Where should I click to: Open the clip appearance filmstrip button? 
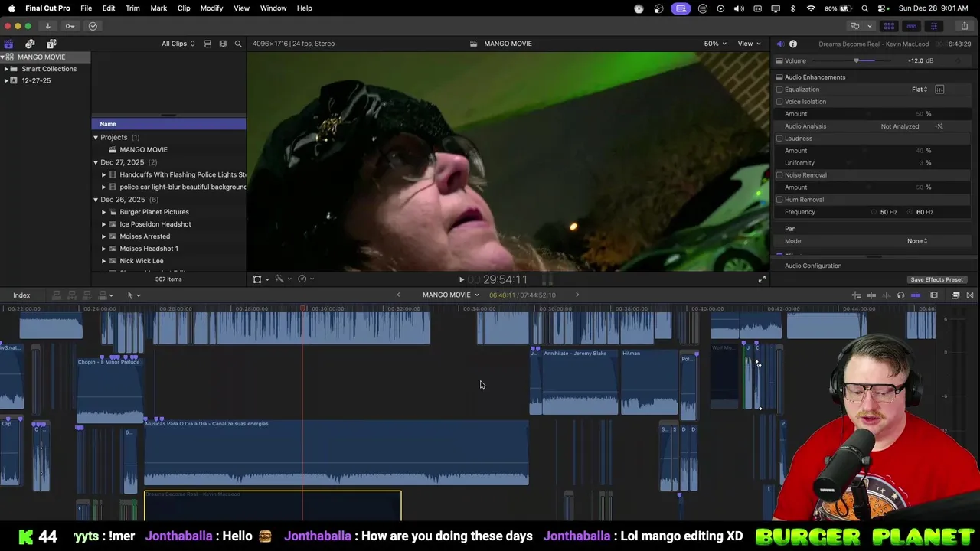[x=934, y=295]
